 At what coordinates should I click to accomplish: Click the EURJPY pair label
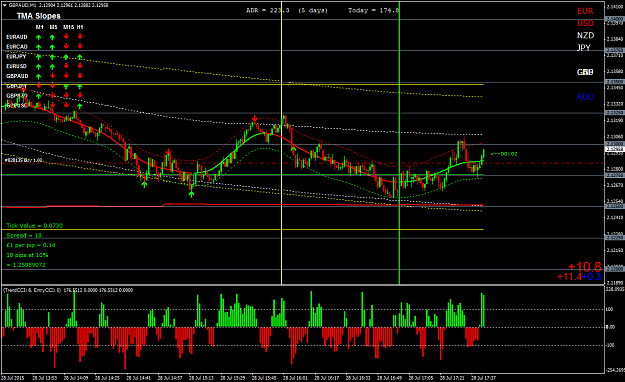coord(16,57)
